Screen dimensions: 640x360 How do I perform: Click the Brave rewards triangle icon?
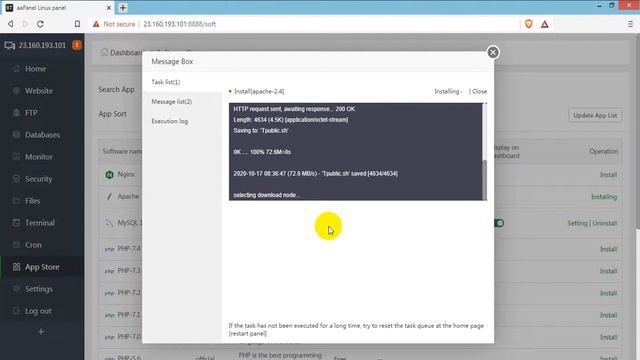(x=544, y=24)
